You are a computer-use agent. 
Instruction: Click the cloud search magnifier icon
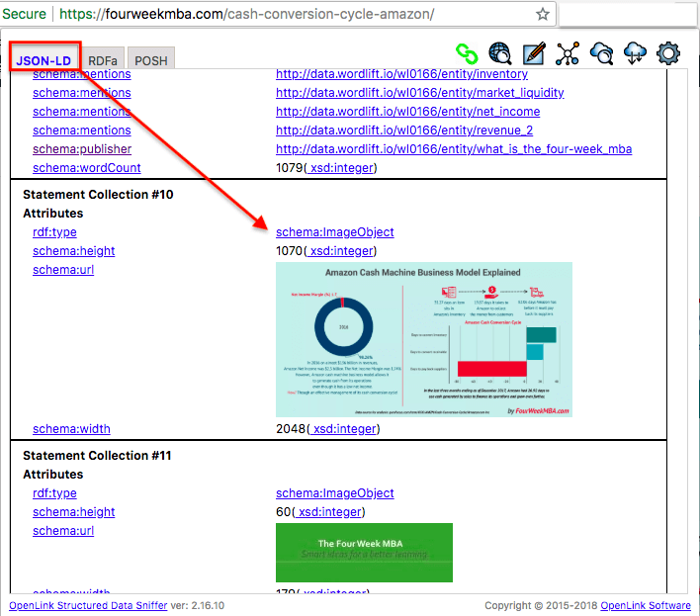click(x=601, y=53)
